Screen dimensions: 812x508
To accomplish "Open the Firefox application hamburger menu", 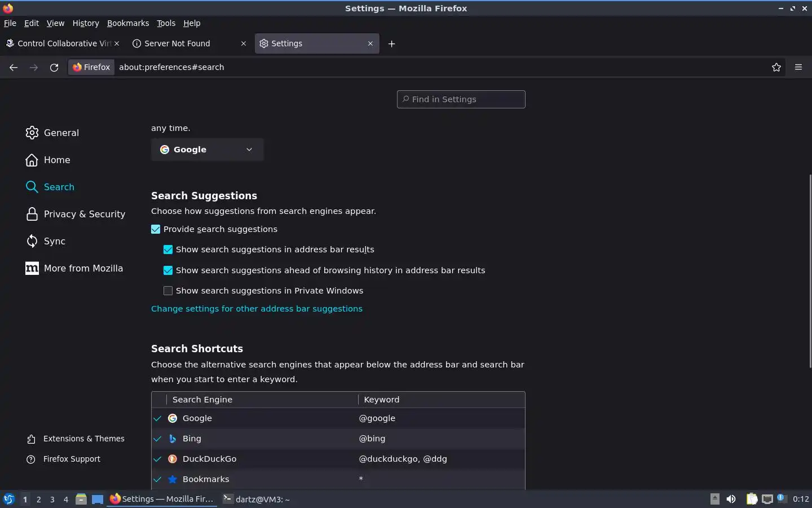I will [798, 67].
